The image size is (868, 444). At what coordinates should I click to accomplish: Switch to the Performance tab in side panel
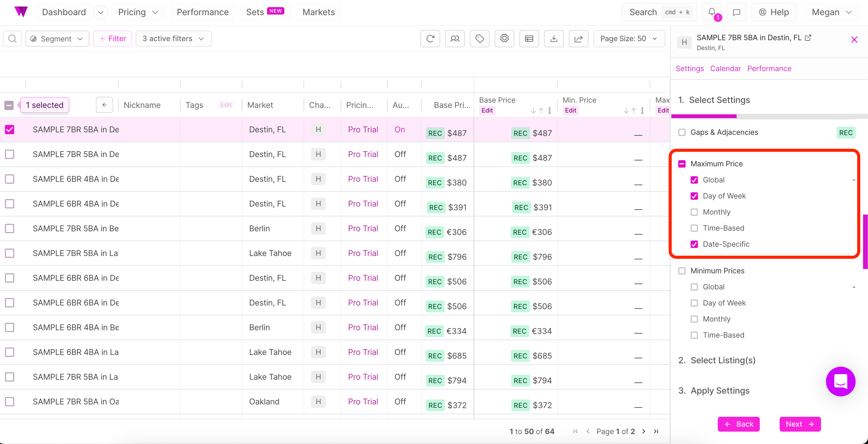(769, 68)
